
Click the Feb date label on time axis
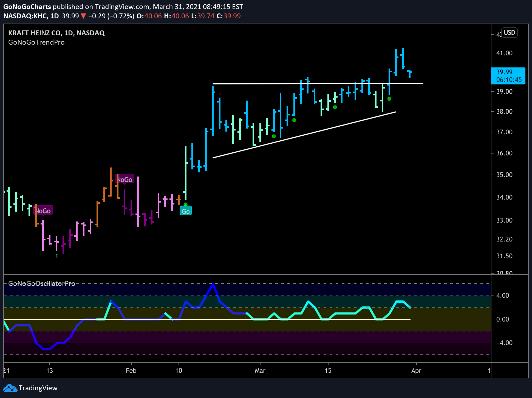tap(131, 371)
